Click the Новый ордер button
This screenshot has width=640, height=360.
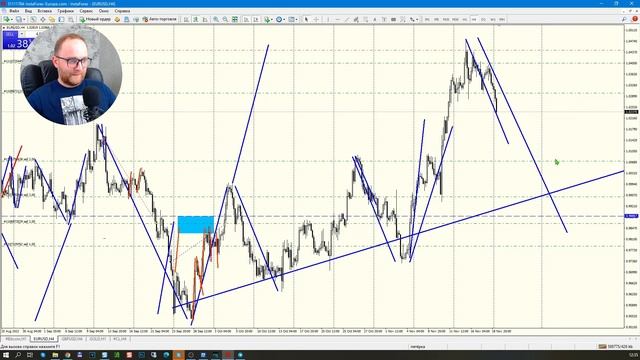coord(95,19)
